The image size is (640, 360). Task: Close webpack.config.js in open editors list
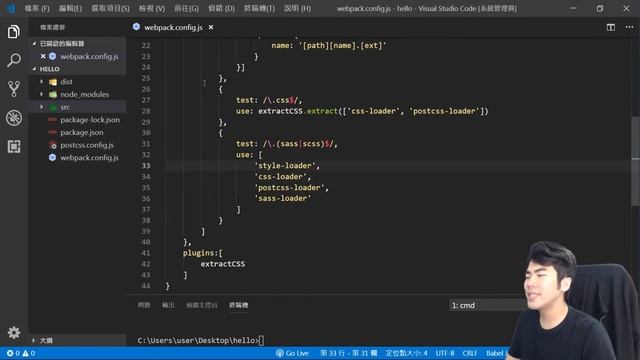coord(43,56)
